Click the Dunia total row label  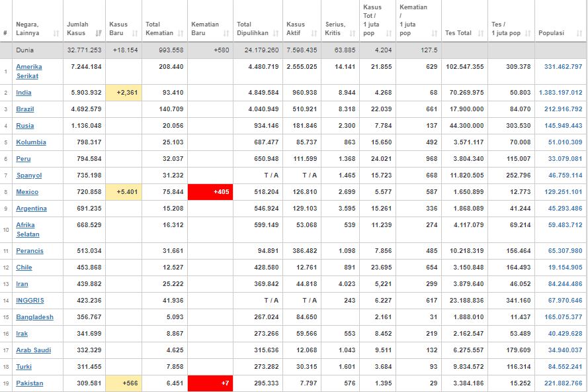(x=24, y=50)
